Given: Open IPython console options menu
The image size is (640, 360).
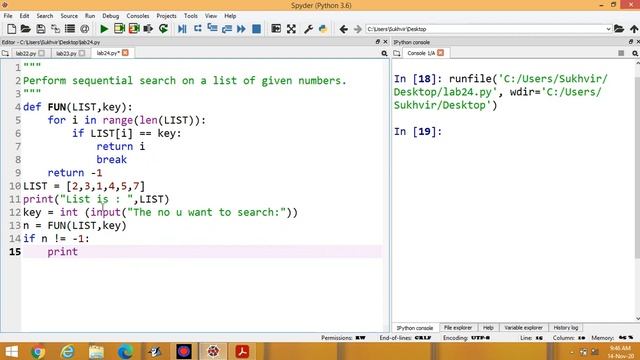Looking at the screenshot, I should pos(635,53).
